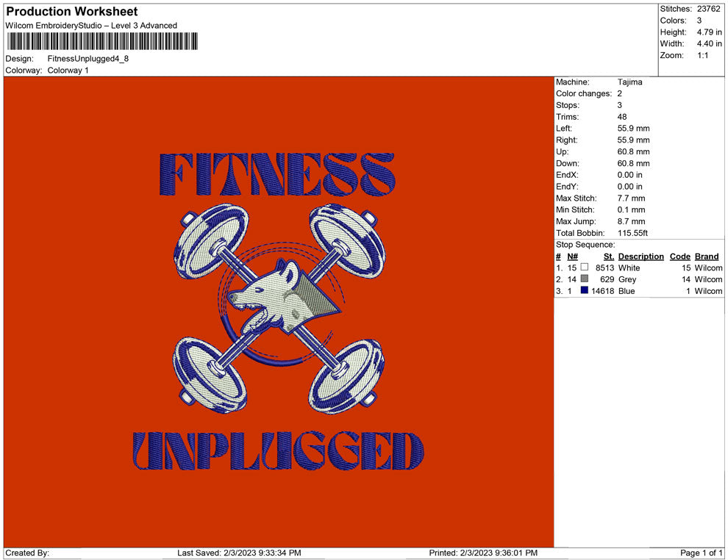The width and height of the screenshot is (728, 560).
Task: Click the Page 1 of 1 label
Action: tap(698, 553)
